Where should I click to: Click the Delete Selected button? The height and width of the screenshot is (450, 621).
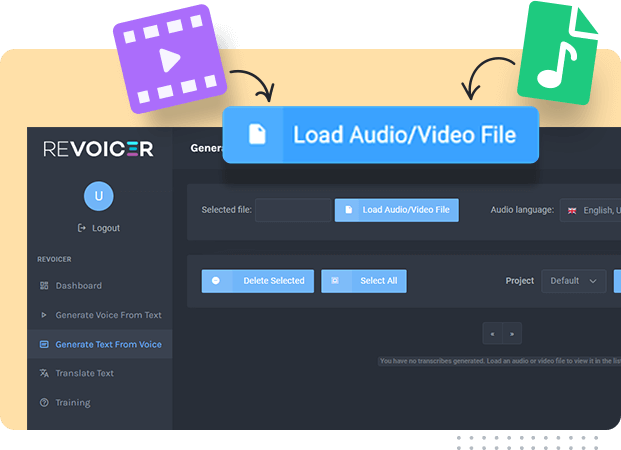click(259, 281)
